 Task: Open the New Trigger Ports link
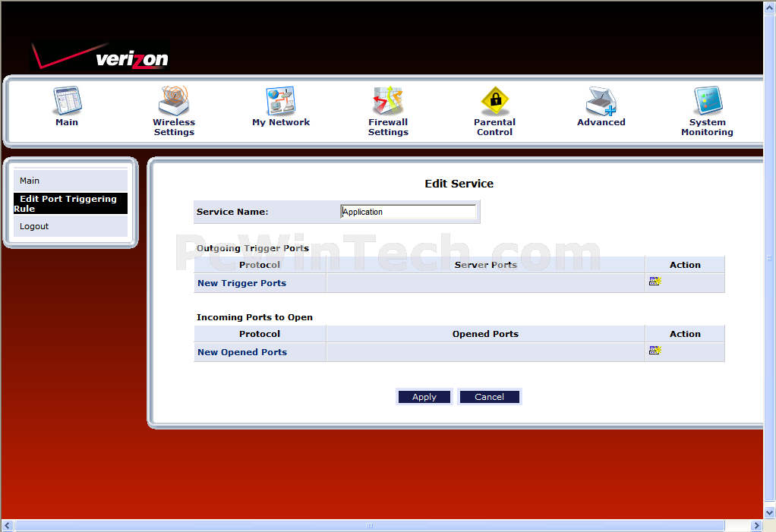coord(241,283)
